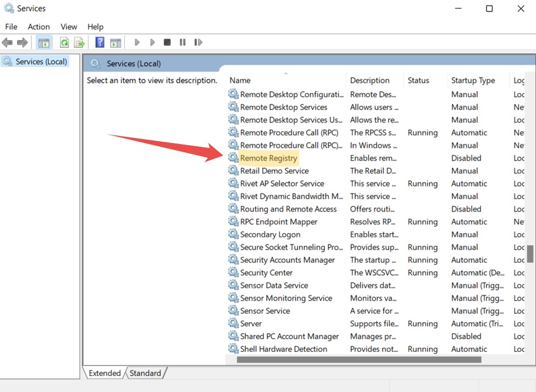Click the horizontal scrollbar under the services list
Screen dimensions: 536x392
(358, 360)
